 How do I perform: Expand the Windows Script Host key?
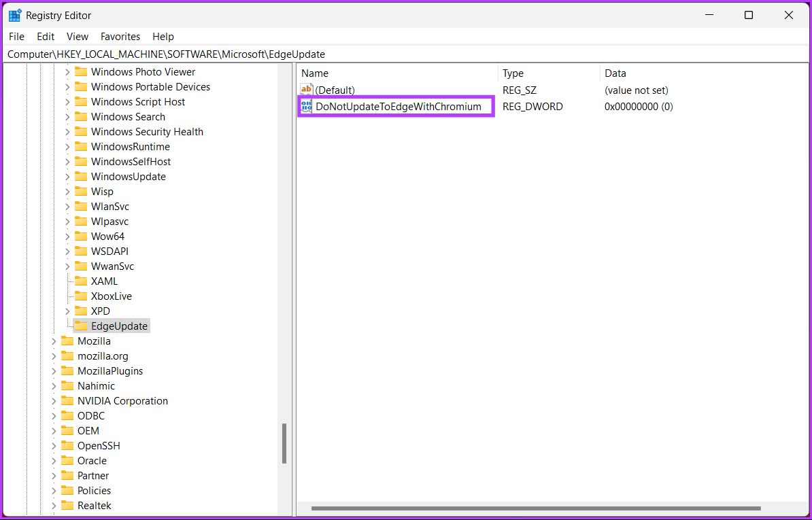pyautogui.click(x=67, y=102)
